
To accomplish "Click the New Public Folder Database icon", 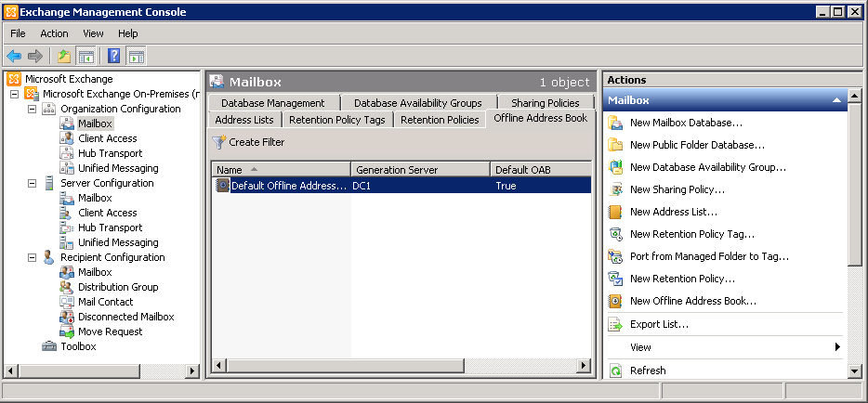I will (x=615, y=145).
